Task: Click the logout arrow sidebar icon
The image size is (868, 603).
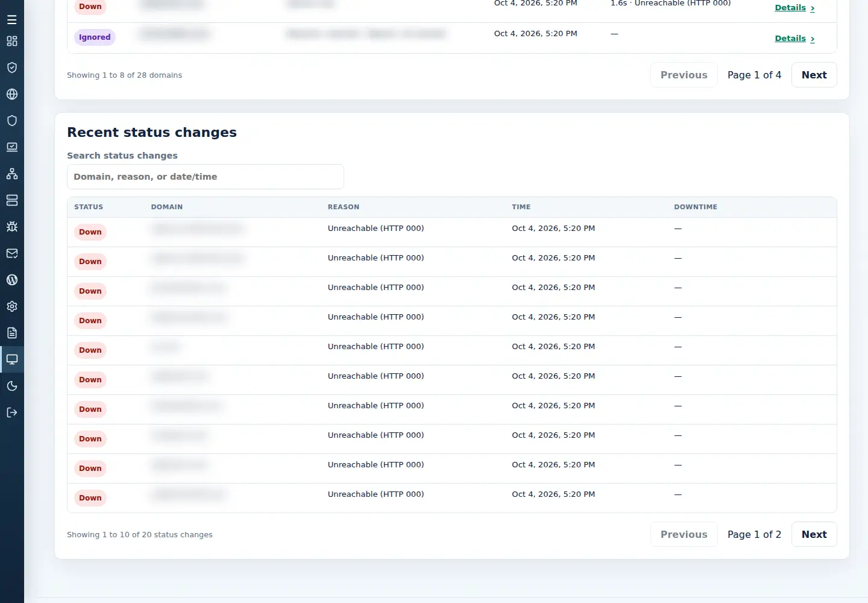Action: 12,412
